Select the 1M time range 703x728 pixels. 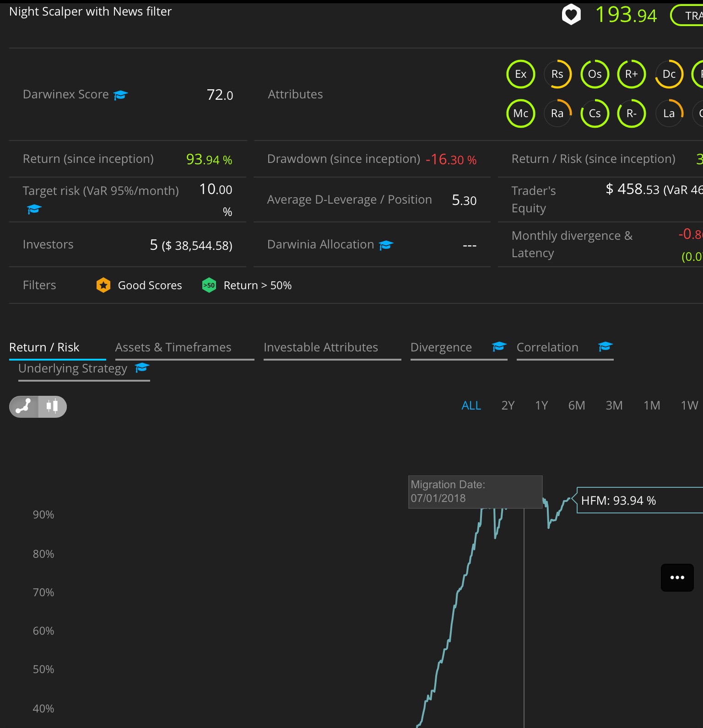coord(652,405)
